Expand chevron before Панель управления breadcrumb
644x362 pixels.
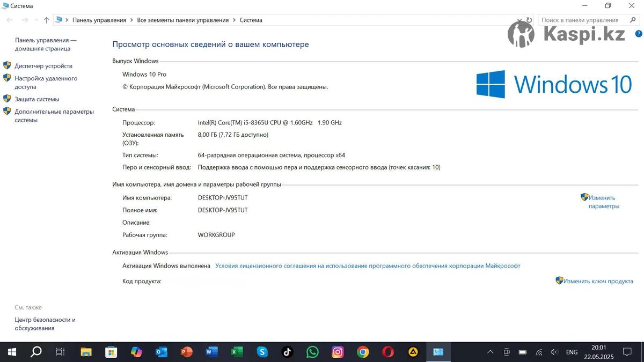point(67,20)
